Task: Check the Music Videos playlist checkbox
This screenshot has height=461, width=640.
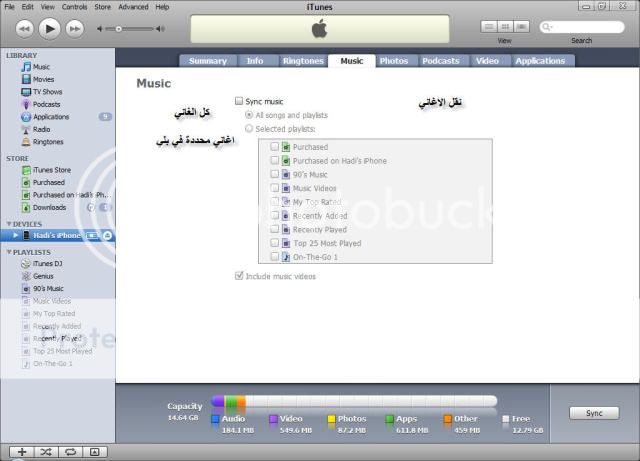Action: point(275,188)
